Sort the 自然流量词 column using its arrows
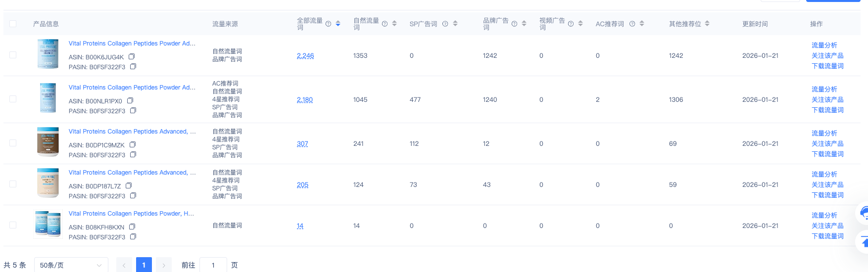868x272 pixels. (x=394, y=24)
